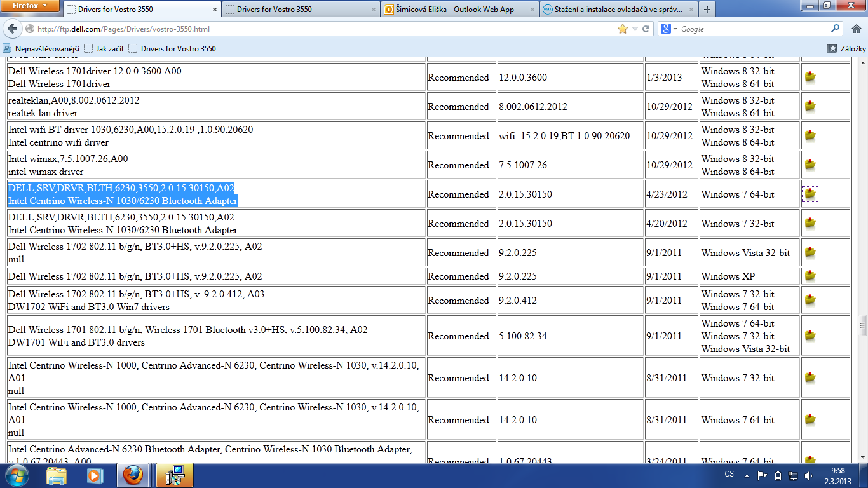This screenshot has width=868, height=488.
Task: Click the text "Intel centrino wifi driver"
Action: [58, 142]
